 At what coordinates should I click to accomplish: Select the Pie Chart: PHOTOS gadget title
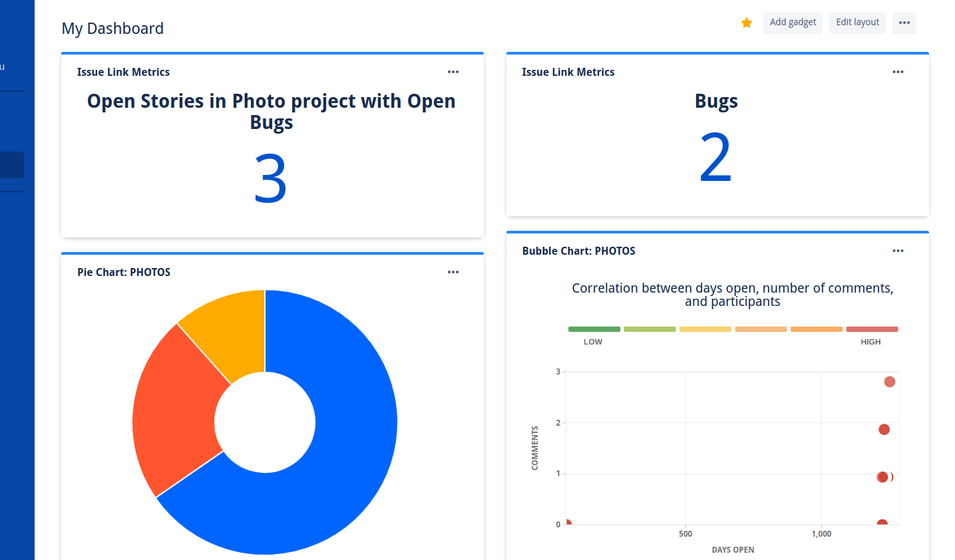(124, 272)
